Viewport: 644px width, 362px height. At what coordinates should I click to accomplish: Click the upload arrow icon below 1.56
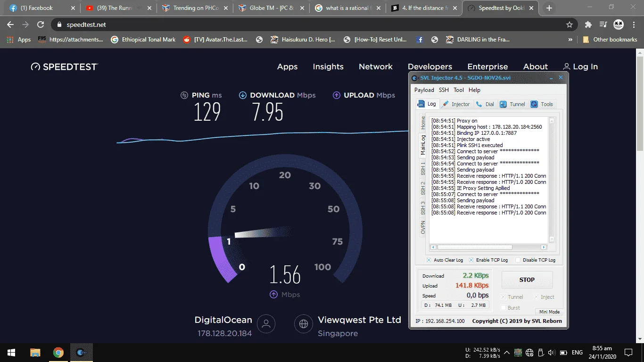click(x=273, y=295)
